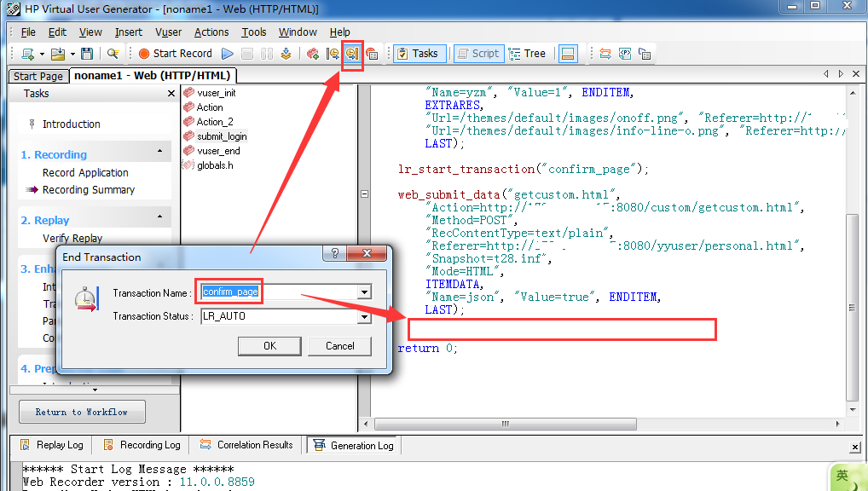This screenshot has width=868, height=491.
Task: Click the Transaction Name input field
Action: tap(280, 292)
